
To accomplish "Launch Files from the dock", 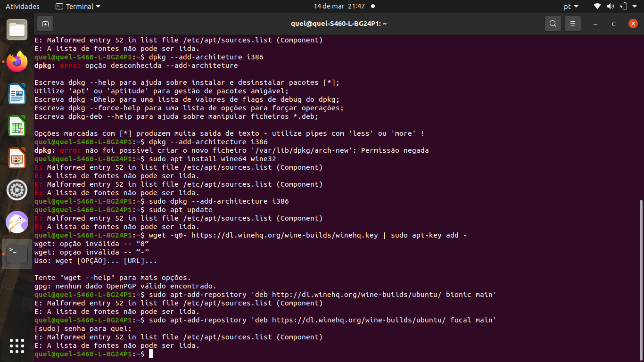I will tap(17, 30).
